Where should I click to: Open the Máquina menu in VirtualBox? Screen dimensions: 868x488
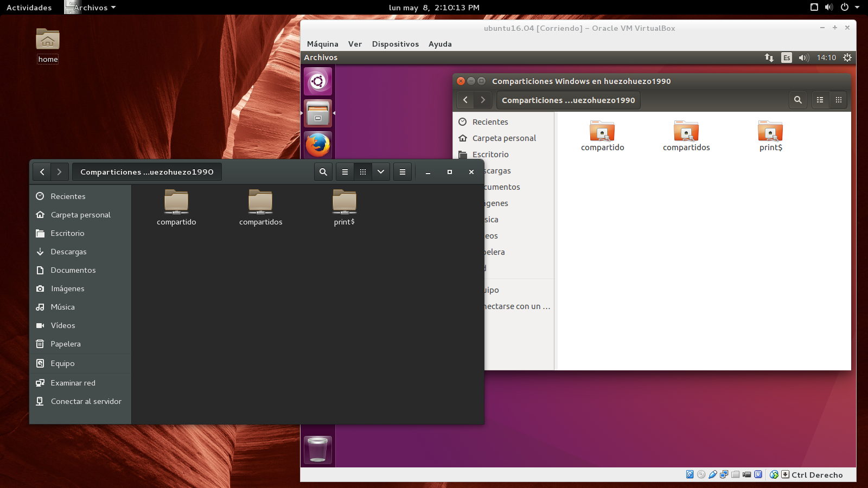tap(323, 44)
